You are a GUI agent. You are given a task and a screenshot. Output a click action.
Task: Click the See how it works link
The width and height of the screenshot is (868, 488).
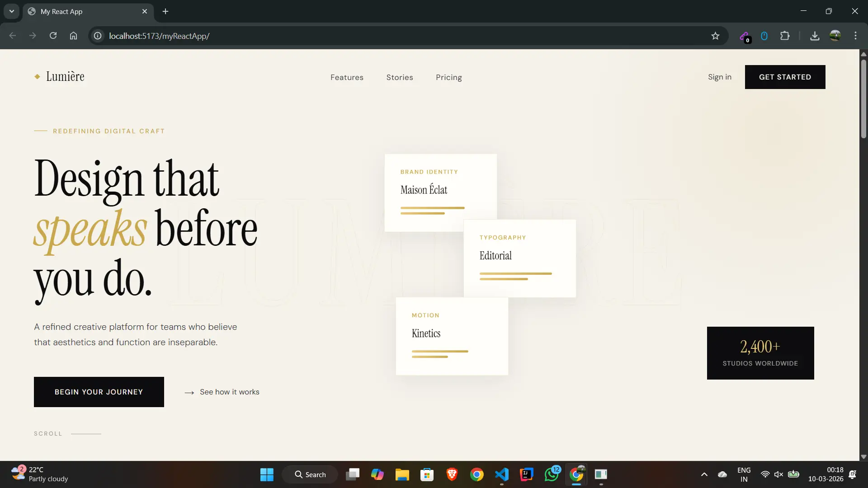[x=230, y=392]
